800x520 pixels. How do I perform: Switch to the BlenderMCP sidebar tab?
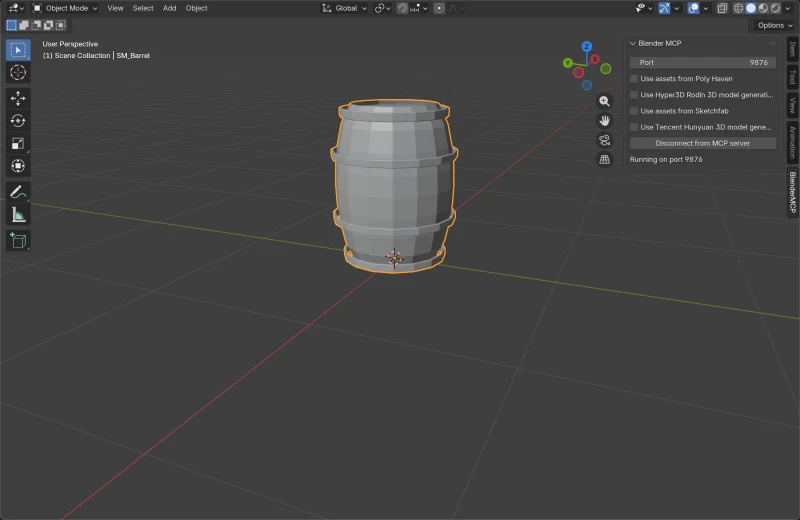[x=792, y=192]
